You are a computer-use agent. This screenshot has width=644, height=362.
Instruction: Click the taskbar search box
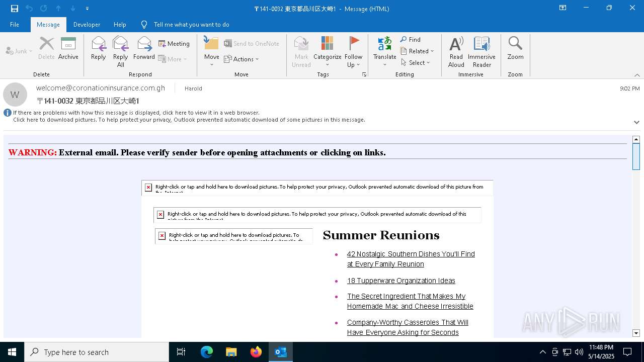(97, 352)
